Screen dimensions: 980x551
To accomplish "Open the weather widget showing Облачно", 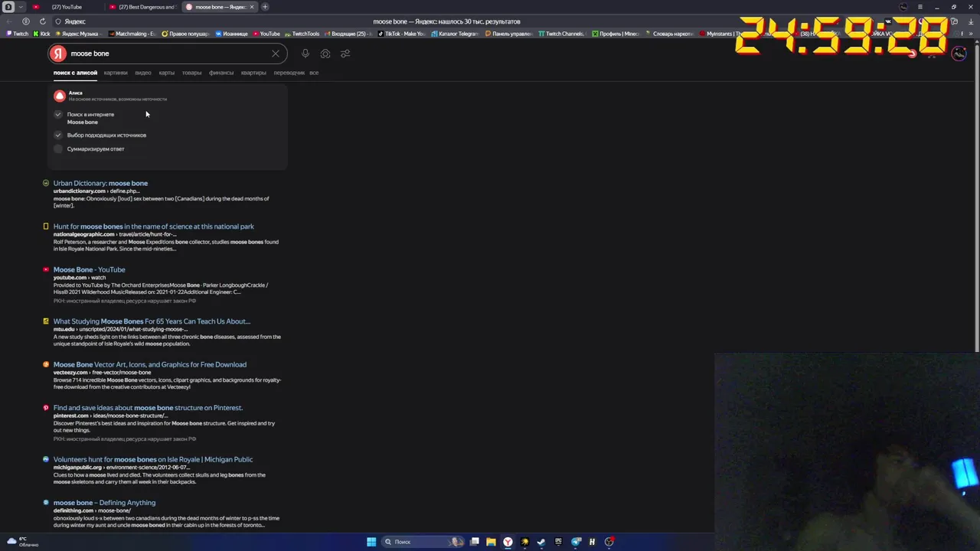I will [x=23, y=542].
